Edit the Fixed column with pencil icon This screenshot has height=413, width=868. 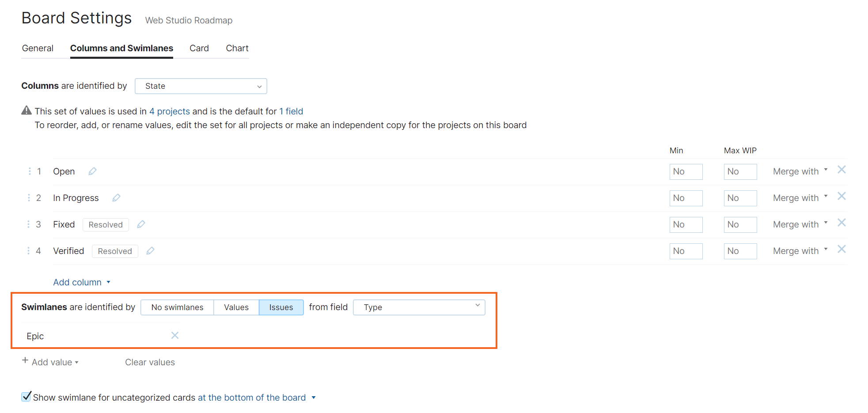pos(141,224)
